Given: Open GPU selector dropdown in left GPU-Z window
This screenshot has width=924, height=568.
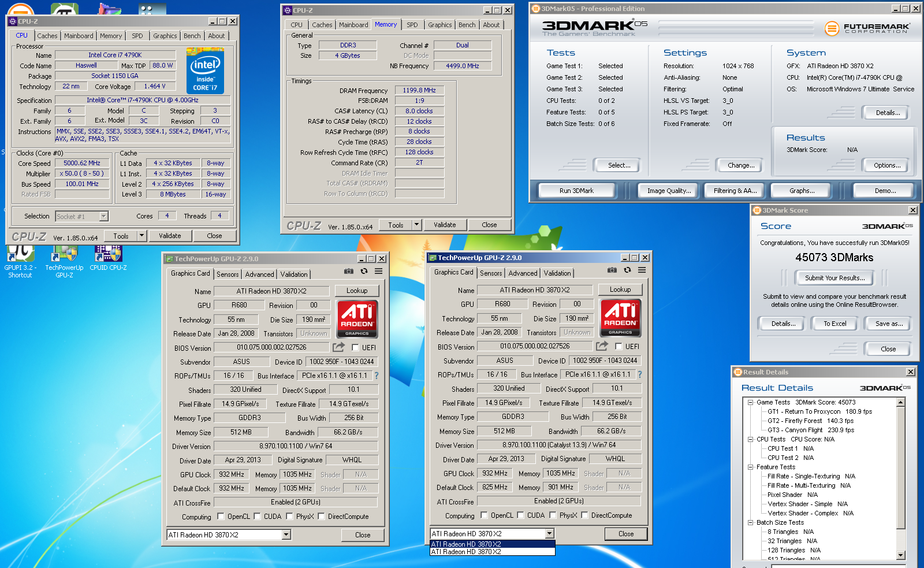Looking at the screenshot, I should coord(286,535).
